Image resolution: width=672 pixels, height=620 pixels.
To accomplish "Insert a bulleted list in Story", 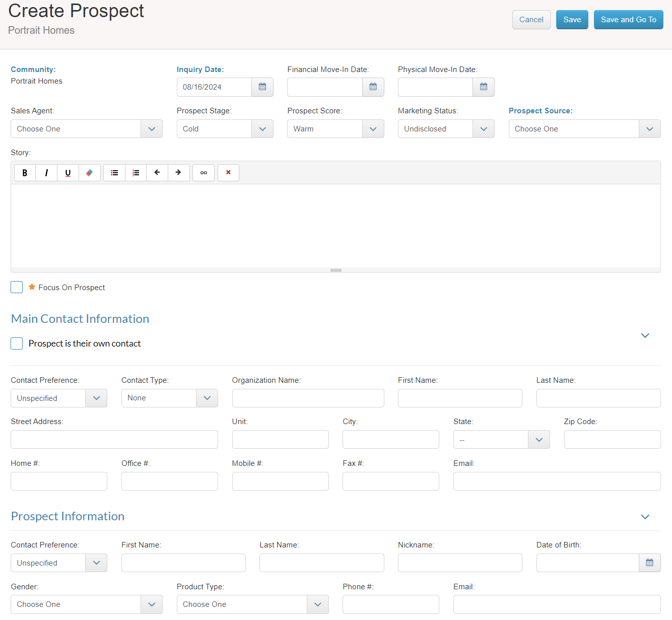I will (x=114, y=173).
